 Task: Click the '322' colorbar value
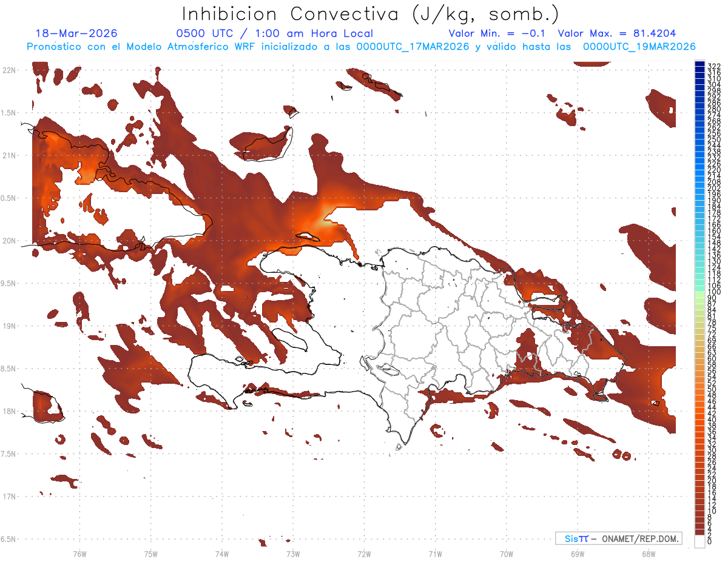tap(713, 65)
